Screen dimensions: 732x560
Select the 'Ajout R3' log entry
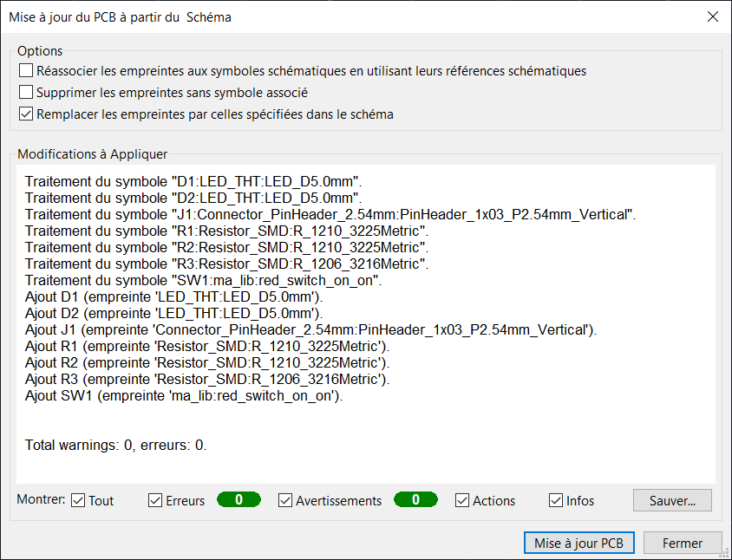[207, 380]
